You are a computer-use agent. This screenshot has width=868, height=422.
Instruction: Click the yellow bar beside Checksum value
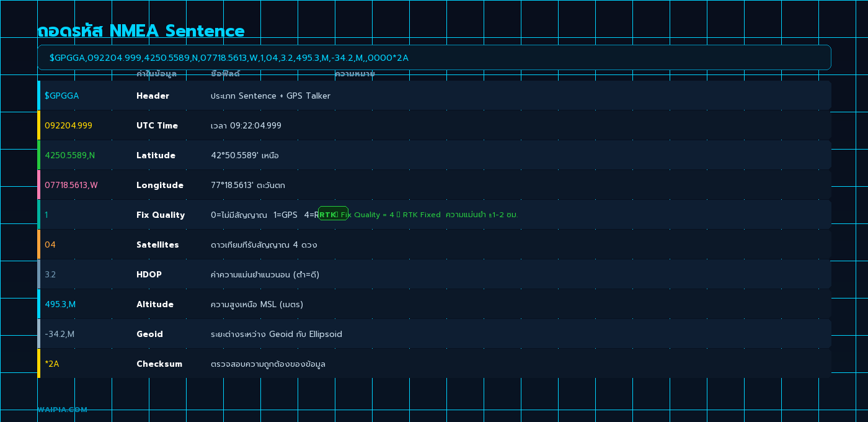[x=39, y=363]
